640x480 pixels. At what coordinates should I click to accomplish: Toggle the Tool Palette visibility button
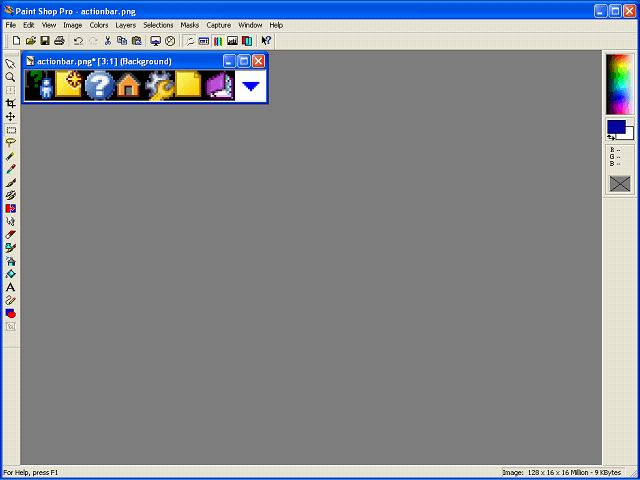(189, 40)
